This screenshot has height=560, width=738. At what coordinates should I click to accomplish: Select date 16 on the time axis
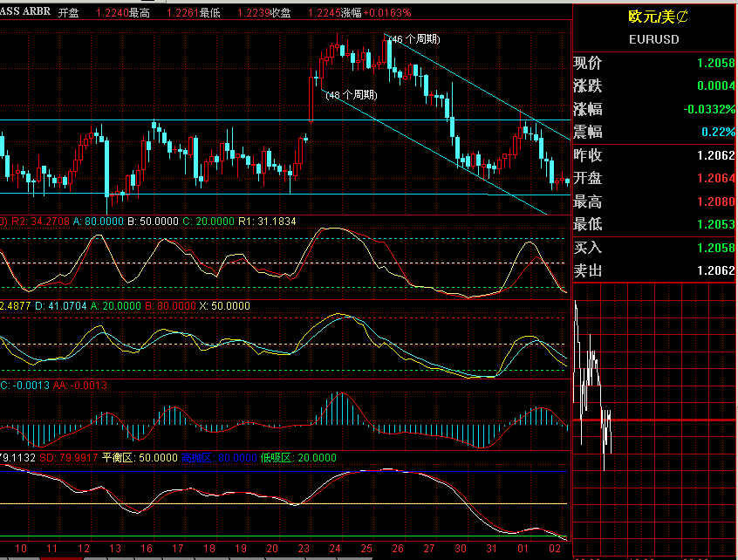click(147, 549)
